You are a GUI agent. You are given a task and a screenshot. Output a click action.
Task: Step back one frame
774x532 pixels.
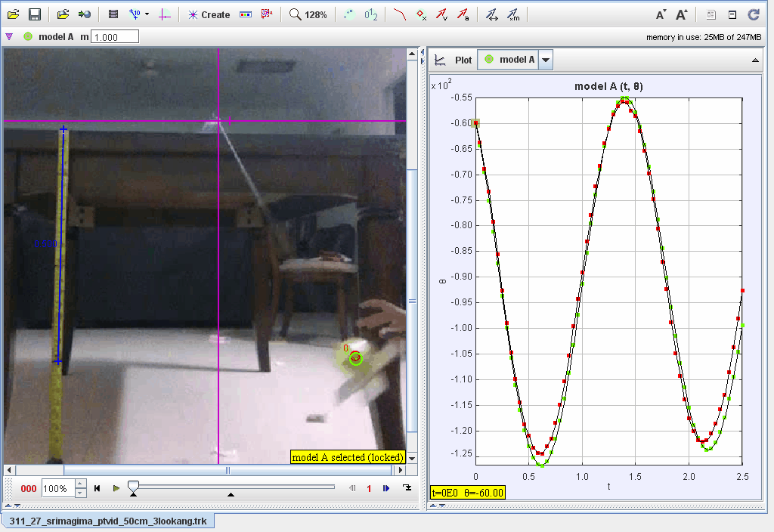[352, 489]
